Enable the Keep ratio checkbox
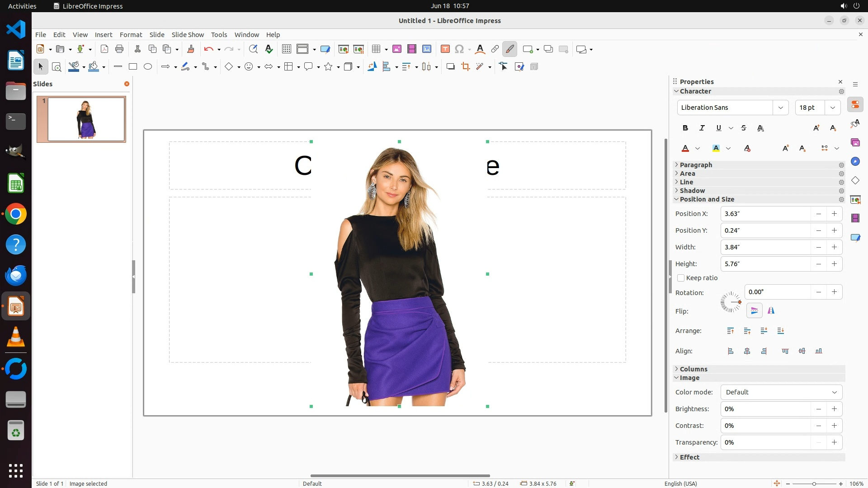 681,278
